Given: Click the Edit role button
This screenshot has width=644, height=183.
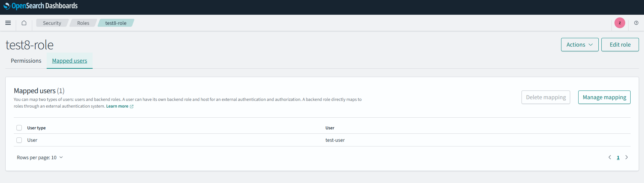Looking at the screenshot, I should 620,45.
